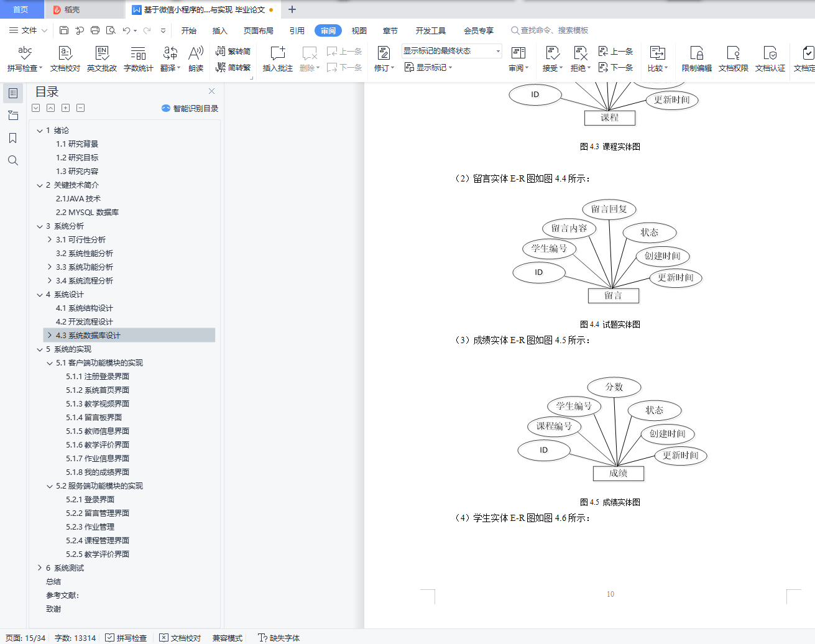Screen dimensions: 815x644
Task: Add a new document tab with plus
Action: tap(292, 9)
